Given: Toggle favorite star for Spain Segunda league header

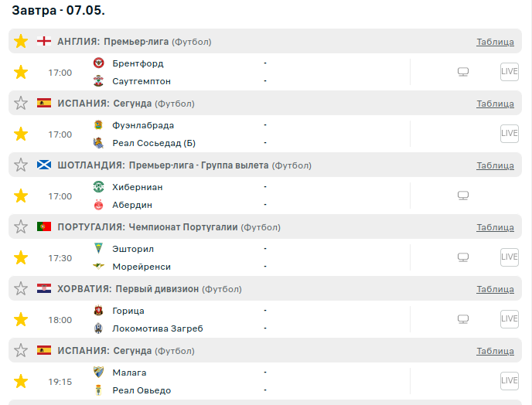Looking at the screenshot, I should (x=21, y=104).
